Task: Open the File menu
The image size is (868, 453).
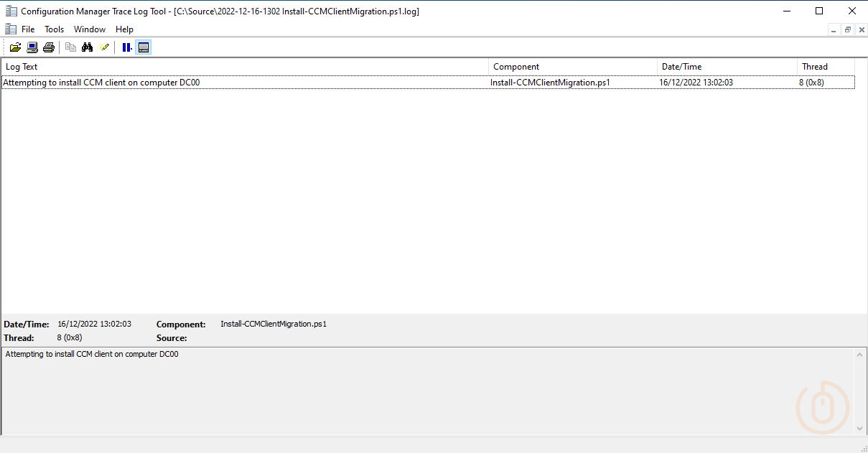Action: [x=28, y=29]
